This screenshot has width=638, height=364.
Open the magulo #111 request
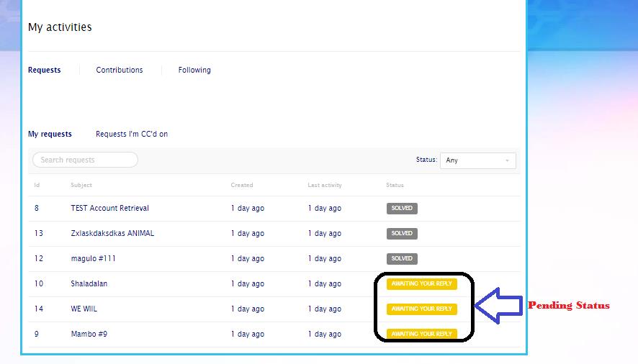(x=93, y=258)
